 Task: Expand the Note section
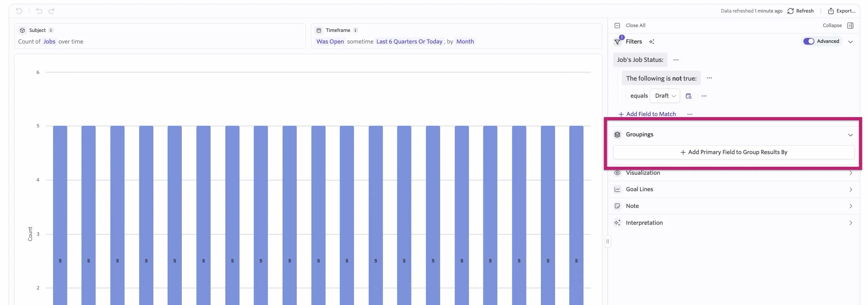tap(734, 206)
